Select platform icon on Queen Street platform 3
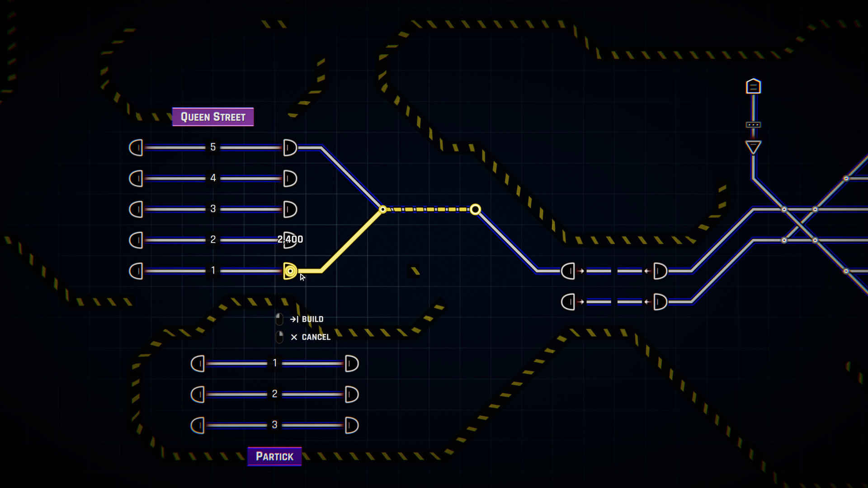Screen dimensions: 868x488 [289, 209]
